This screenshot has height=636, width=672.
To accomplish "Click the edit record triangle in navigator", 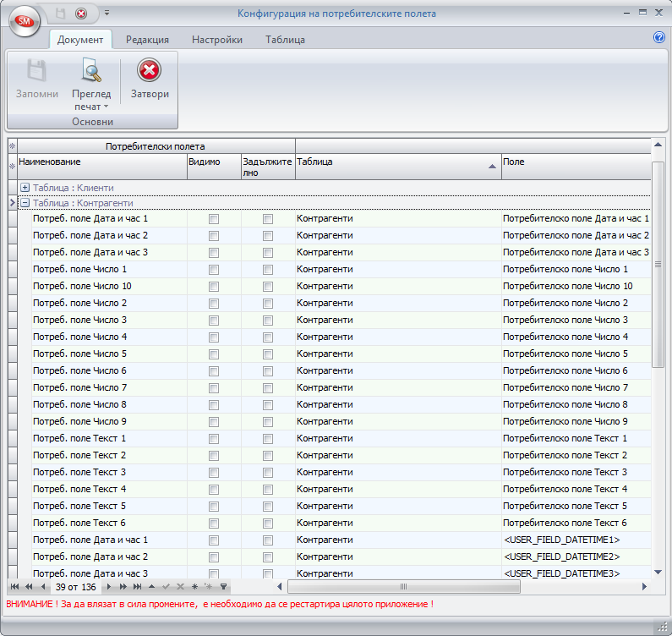I will 151,587.
